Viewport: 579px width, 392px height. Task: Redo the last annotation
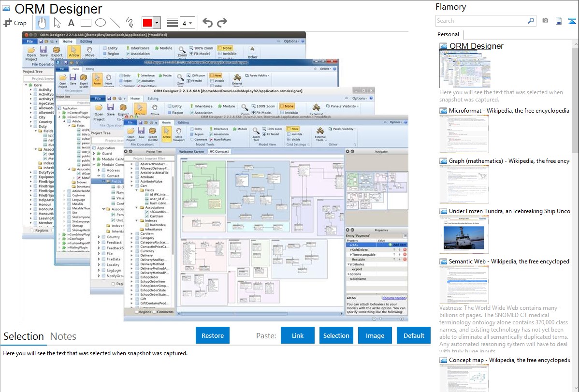[222, 23]
